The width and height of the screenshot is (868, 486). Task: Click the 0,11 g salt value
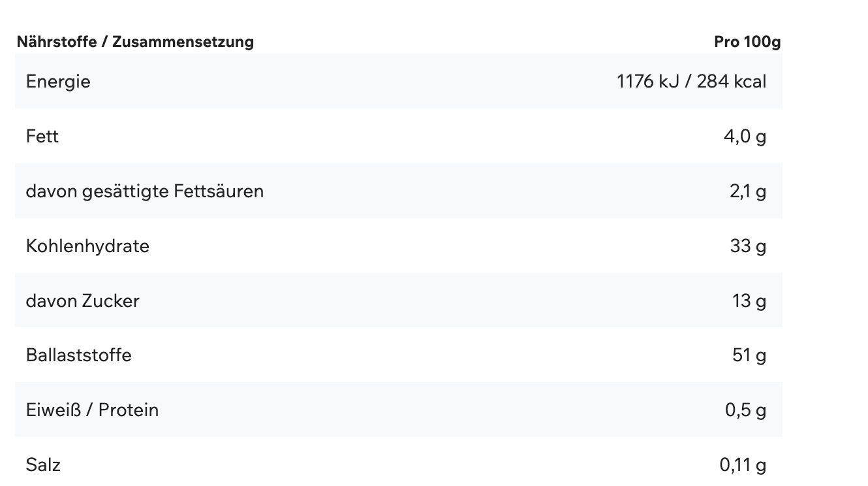coord(743,465)
